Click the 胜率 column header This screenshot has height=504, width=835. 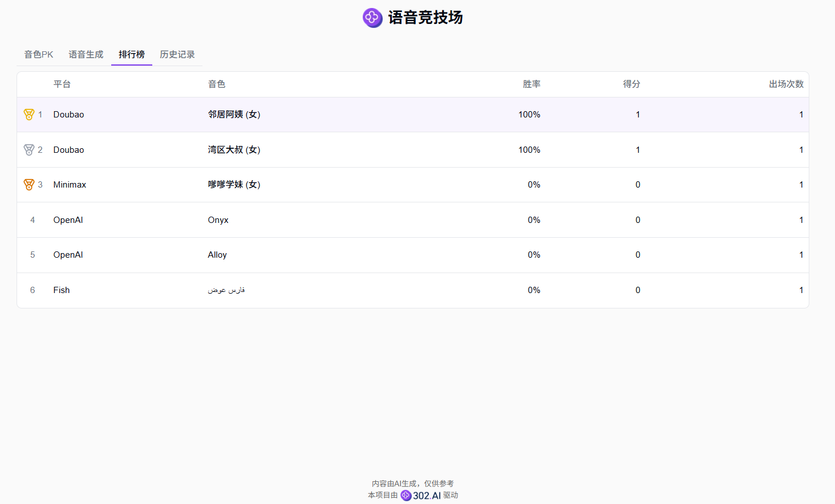coord(532,84)
